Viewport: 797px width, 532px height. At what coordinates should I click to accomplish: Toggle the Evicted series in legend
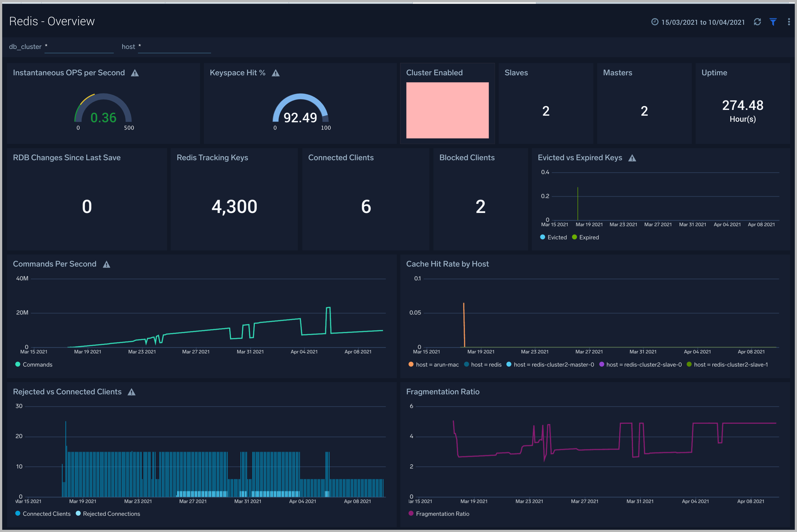pyautogui.click(x=554, y=237)
